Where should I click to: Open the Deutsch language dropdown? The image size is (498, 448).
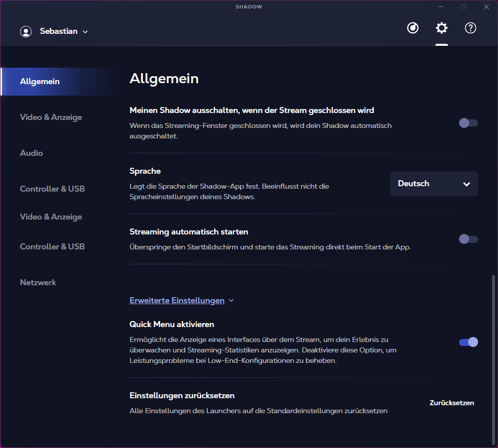[434, 184]
